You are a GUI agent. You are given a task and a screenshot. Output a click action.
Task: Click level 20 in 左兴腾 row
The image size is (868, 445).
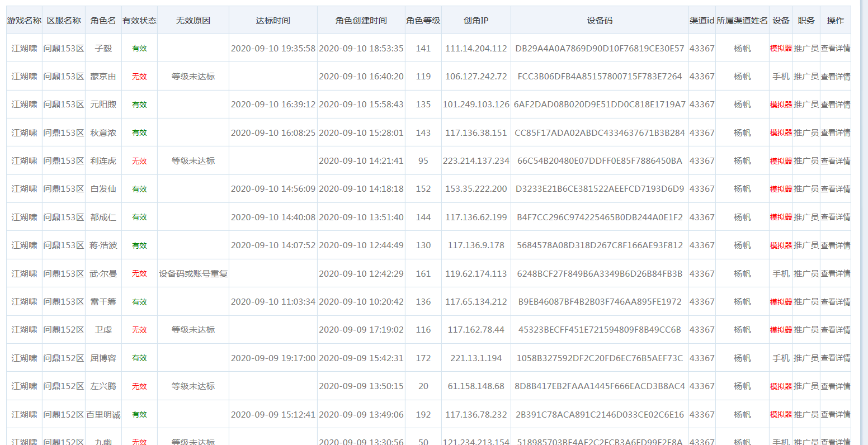[423, 386]
